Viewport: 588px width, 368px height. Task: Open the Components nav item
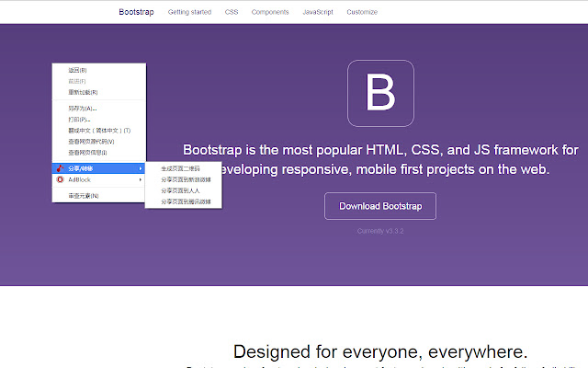click(x=270, y=12)
